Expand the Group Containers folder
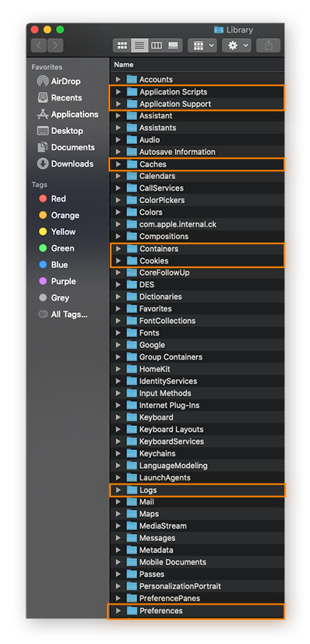 (x=119, y=357)
